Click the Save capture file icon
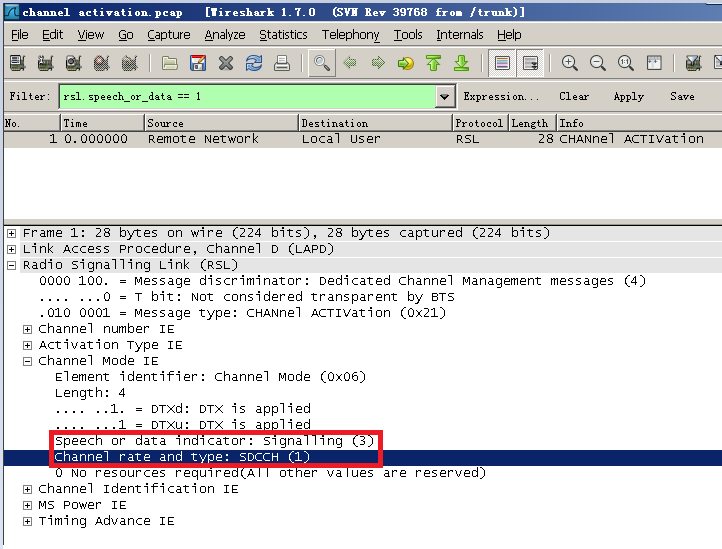The height and width of the screenshot is (549, 722). (x=198, y=63)
